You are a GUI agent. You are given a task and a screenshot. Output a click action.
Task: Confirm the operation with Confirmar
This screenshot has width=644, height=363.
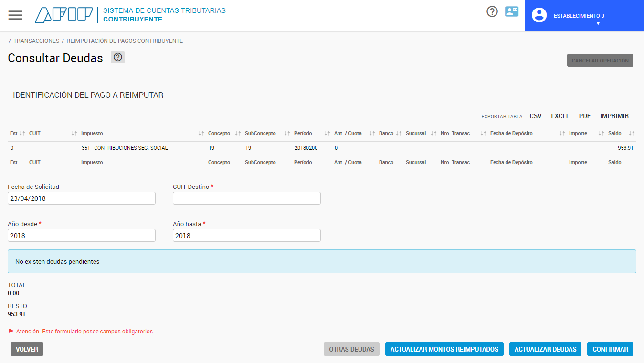pyautogui.click(x=610, y=349)
